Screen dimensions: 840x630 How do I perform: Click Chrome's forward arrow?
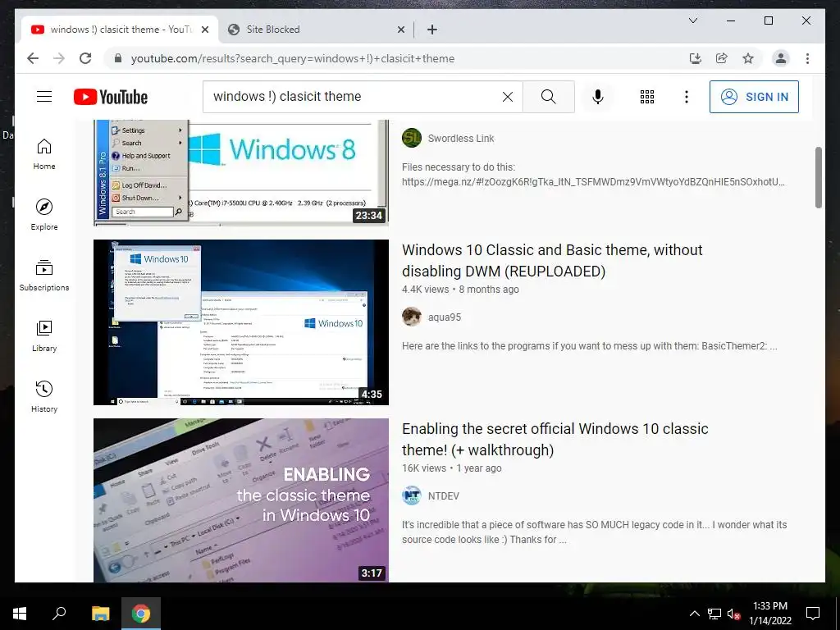pos(59,58)
